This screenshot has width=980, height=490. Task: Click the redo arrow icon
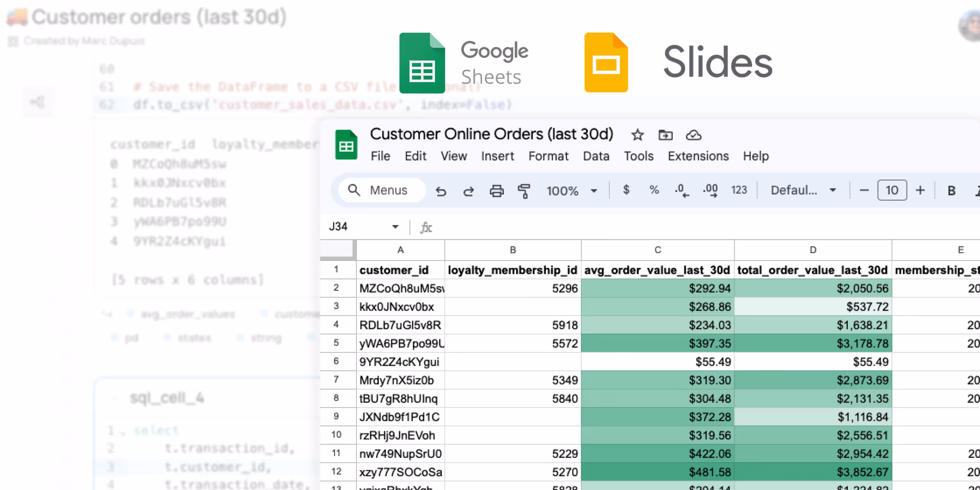[x=468, y=191]
